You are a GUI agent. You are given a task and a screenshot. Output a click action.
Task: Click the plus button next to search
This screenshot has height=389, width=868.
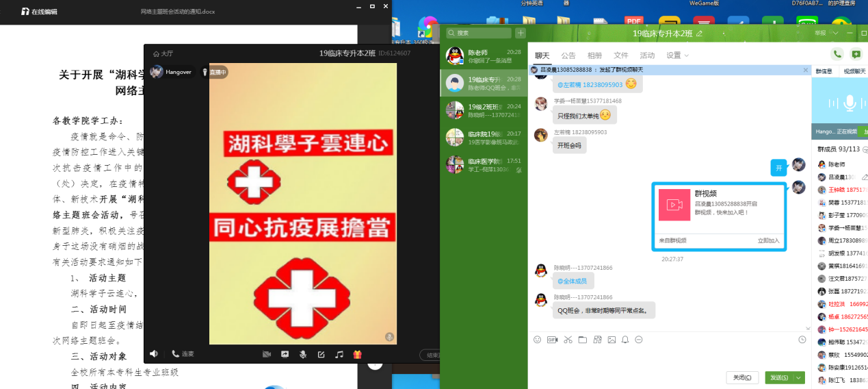(x=521, y=33)
